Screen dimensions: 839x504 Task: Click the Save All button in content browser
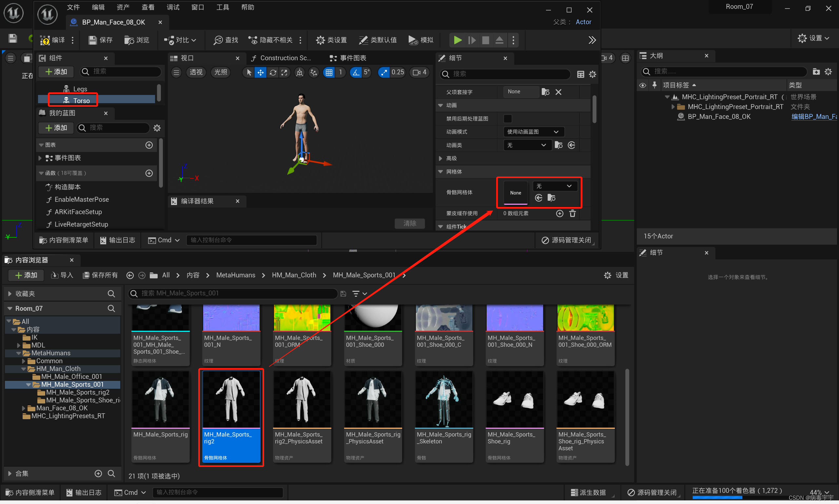(x=101, y=275)
